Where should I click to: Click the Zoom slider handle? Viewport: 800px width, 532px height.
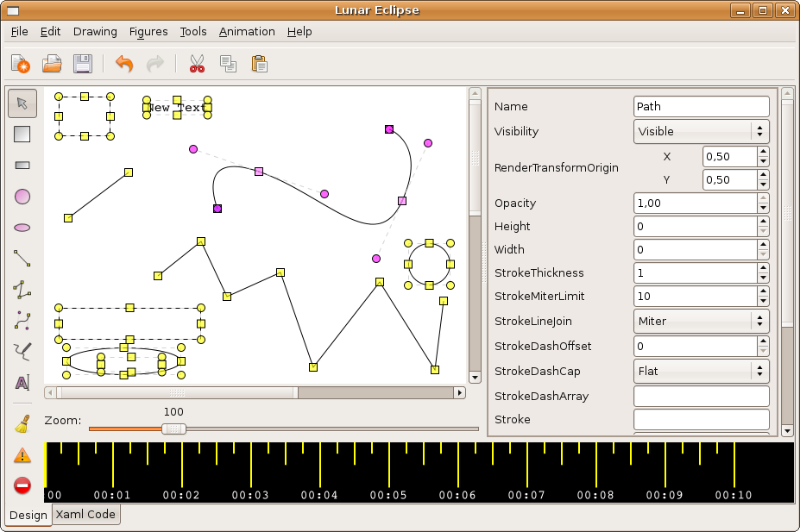(x=174, y=429)
